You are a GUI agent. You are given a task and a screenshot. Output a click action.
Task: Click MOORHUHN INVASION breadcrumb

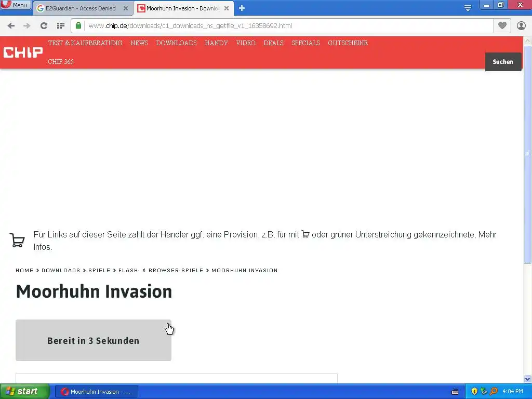point(245,270)
